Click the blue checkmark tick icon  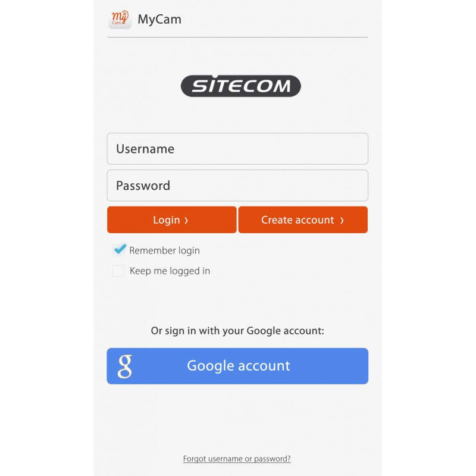120,249
